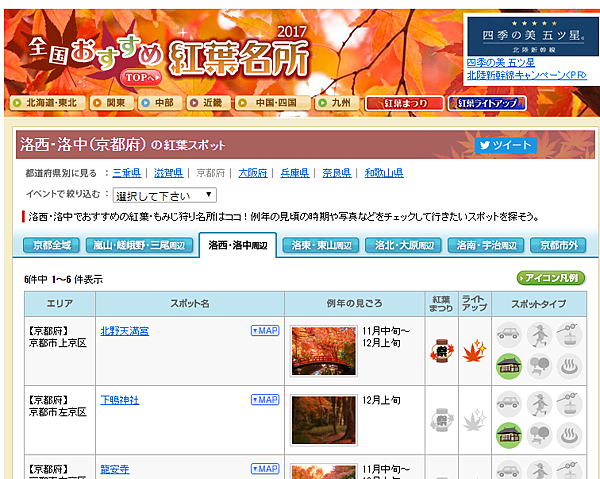Click MAP button for 龍安寺
600x479 pixels.
(x=265, y=469)
